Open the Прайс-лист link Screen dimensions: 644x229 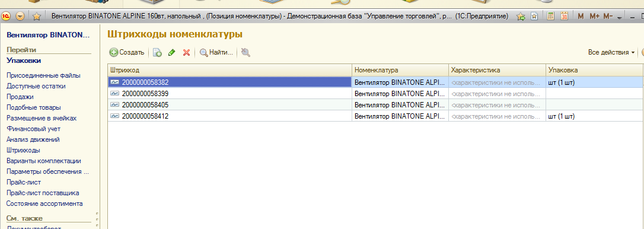23,183
